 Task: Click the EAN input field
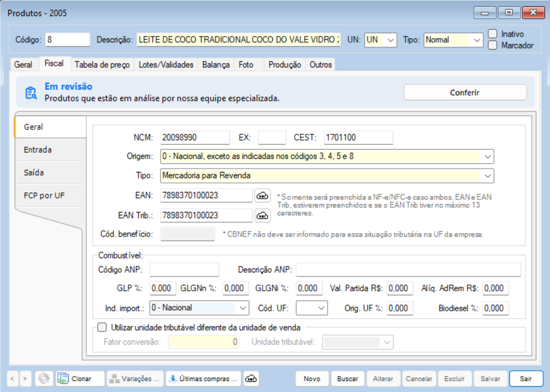coord(206,195)
